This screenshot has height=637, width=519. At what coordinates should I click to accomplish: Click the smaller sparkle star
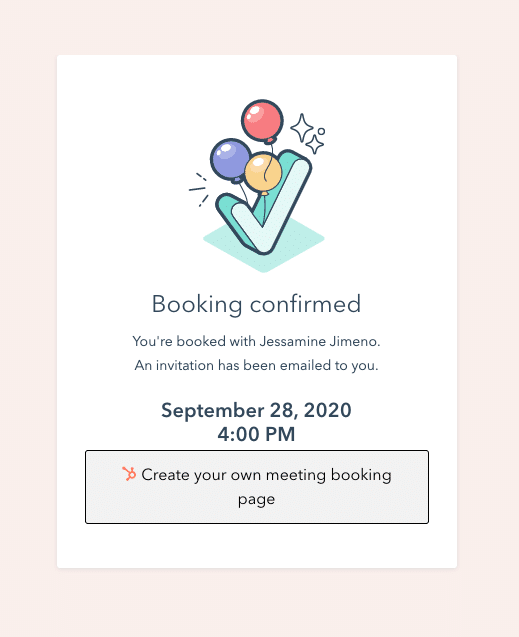(x=315, y=145)
